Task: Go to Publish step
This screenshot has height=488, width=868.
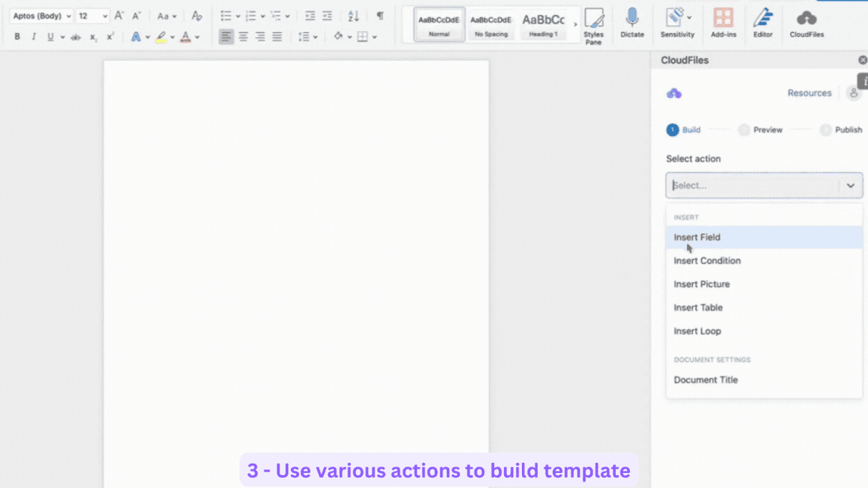Action: [x=841, y=130]
